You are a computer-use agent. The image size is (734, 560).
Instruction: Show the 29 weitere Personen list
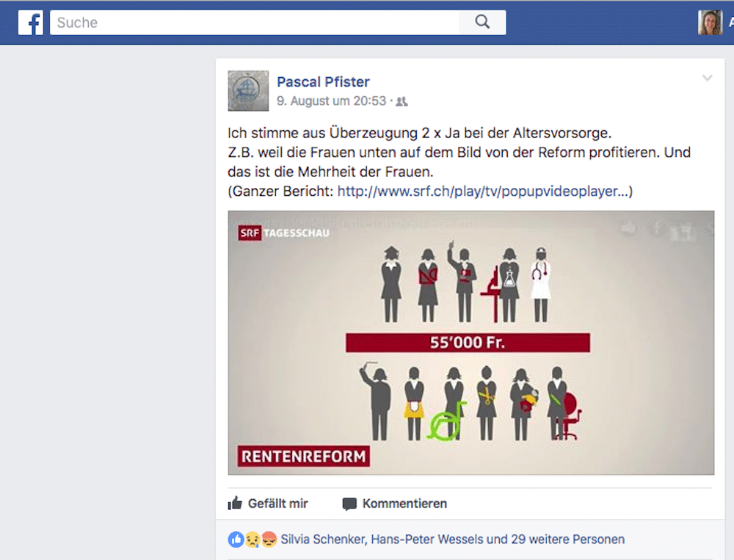[568, 539]
